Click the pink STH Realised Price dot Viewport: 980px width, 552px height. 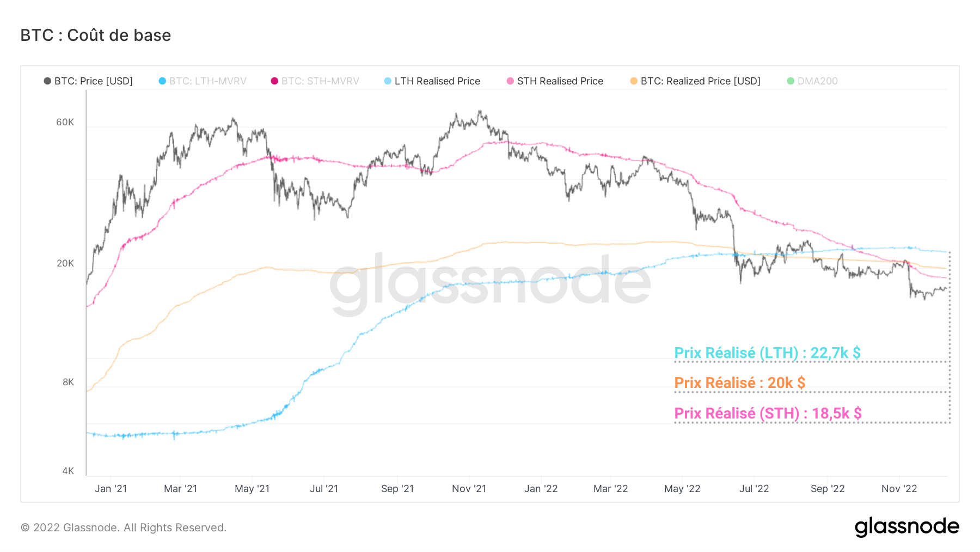click(510, 81)
